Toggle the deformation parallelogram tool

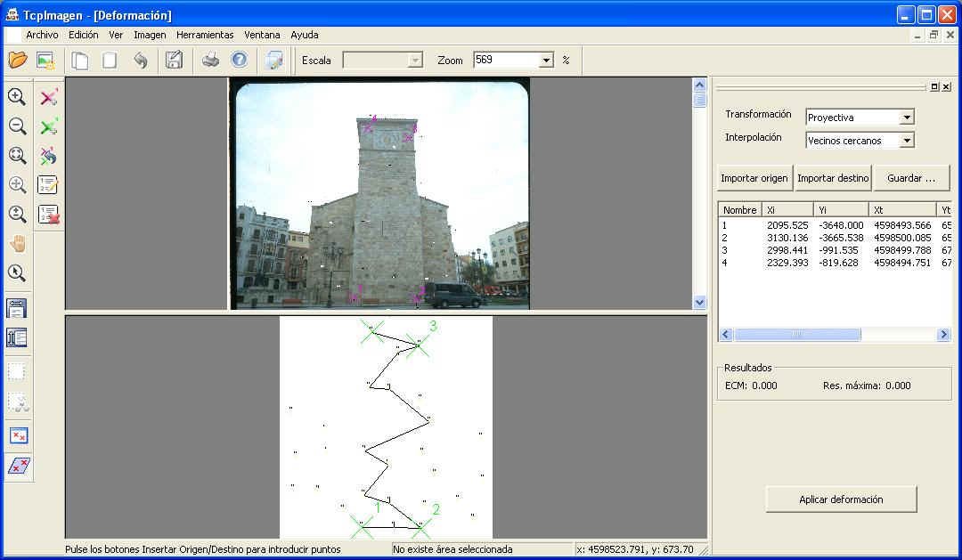click(18, 466)
